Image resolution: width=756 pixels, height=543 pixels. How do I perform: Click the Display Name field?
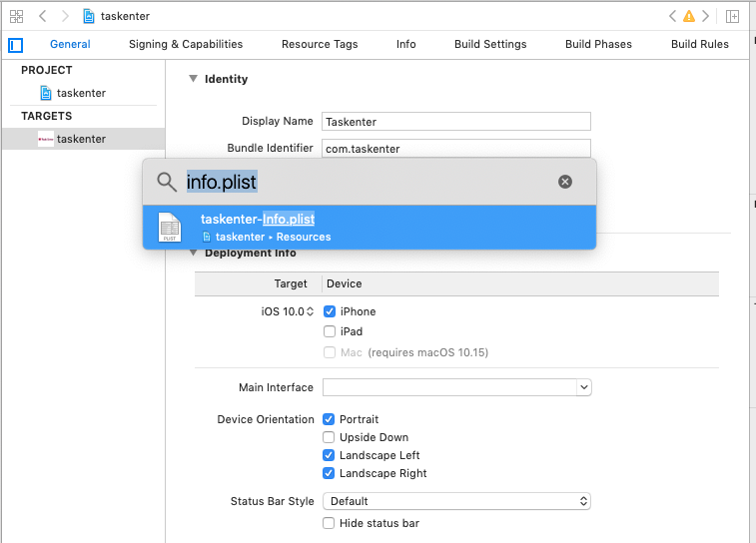click(x=456, y=122)
